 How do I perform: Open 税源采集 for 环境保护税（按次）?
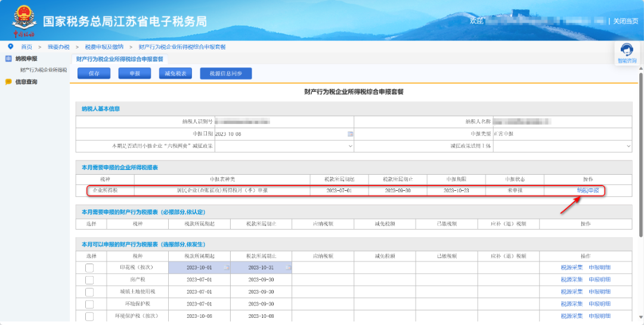pyautogui.click(x=572, y=316)
